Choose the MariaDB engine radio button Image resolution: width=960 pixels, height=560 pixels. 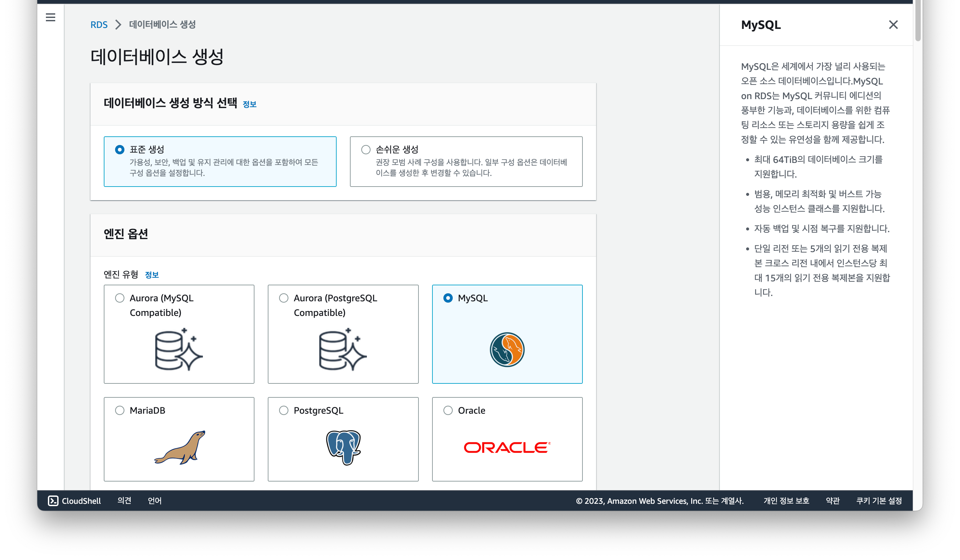pos(120,410)
